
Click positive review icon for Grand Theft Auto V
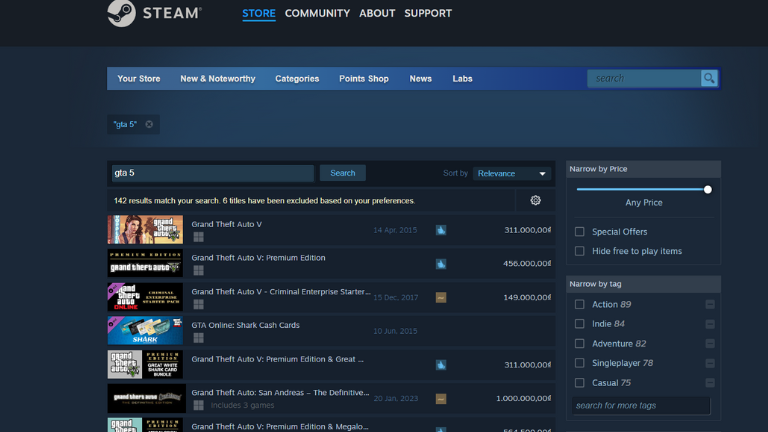441,230
